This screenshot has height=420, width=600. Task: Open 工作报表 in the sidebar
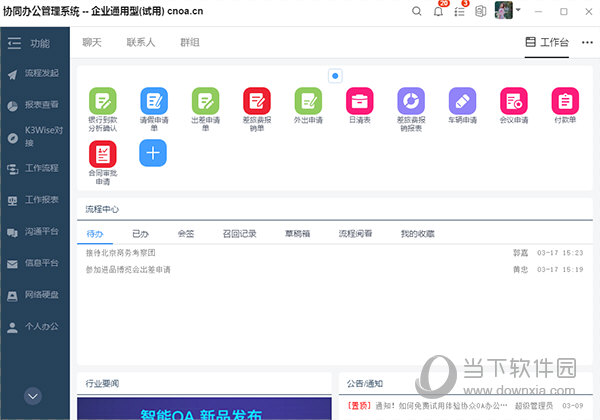coord(34,200)
